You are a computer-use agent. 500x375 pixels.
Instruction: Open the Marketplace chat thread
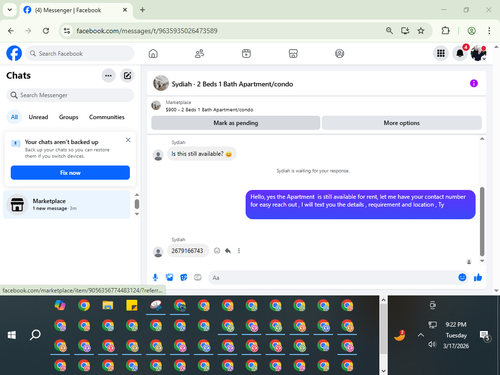coord(67,204)
